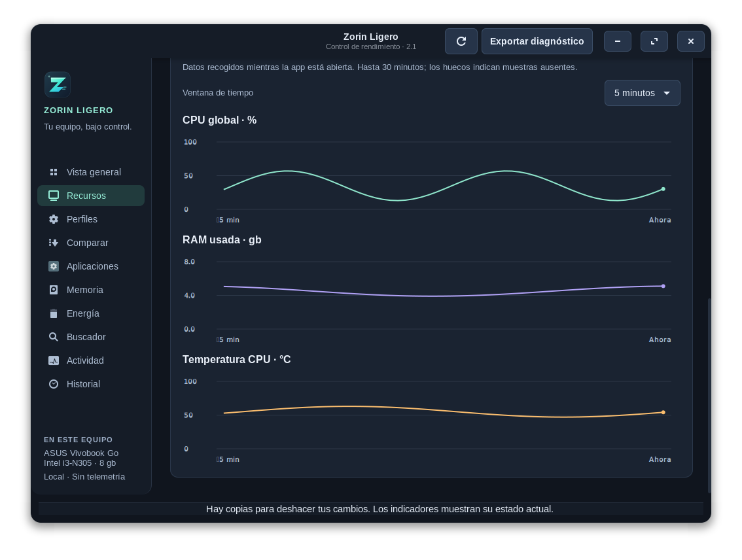
Task: Click the Actividad pulse icon
Action: pos(54,360)
